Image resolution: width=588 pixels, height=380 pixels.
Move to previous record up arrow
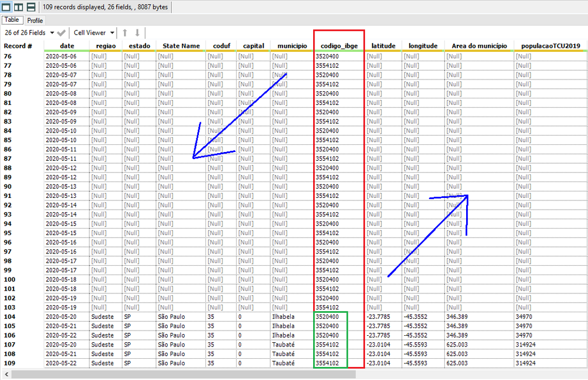(x=125, y=33)
